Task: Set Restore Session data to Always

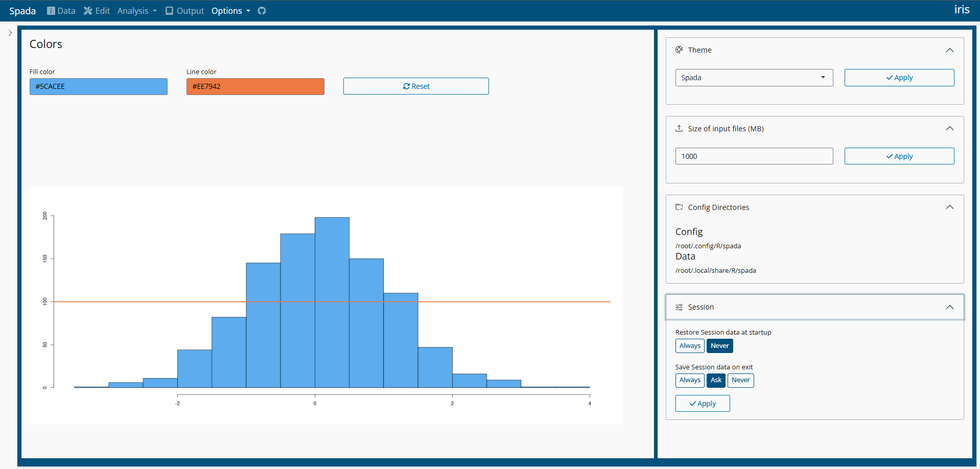Action: (690, 346)
